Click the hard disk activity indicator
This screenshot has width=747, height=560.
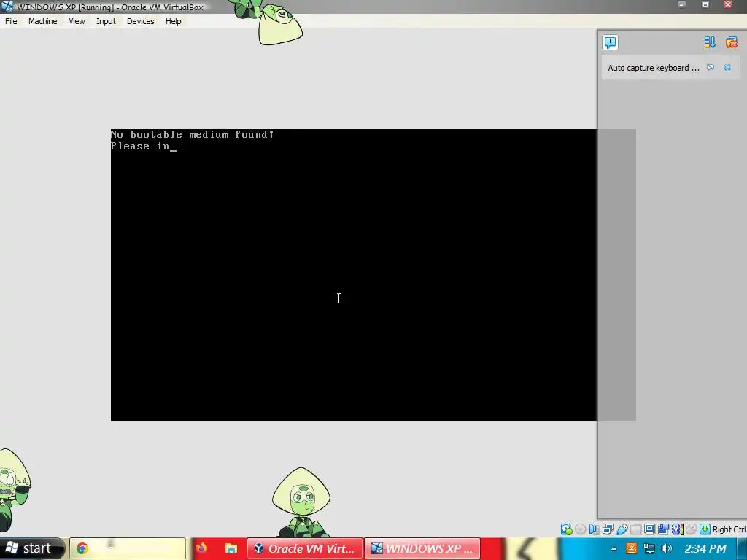[566, 529]
